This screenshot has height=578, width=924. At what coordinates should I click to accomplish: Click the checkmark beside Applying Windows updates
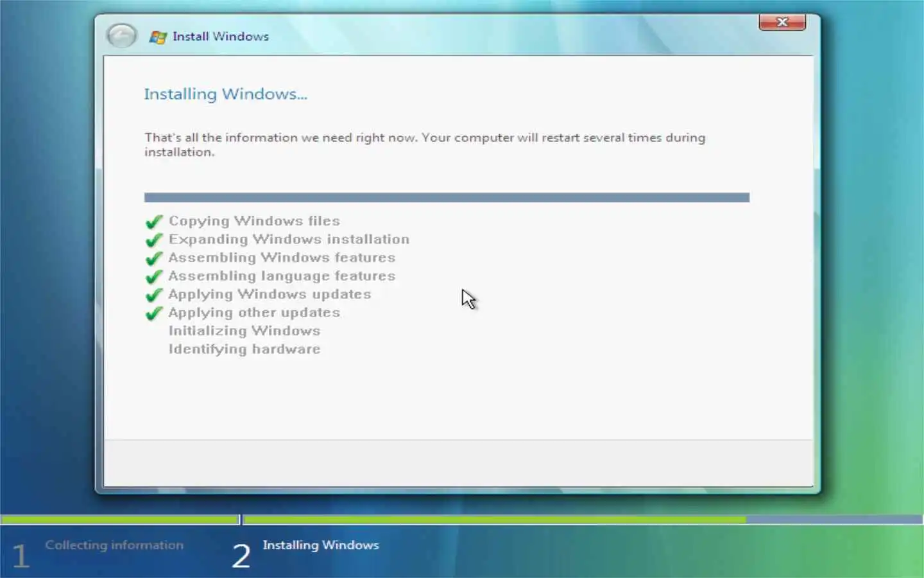tap(154, 295)
